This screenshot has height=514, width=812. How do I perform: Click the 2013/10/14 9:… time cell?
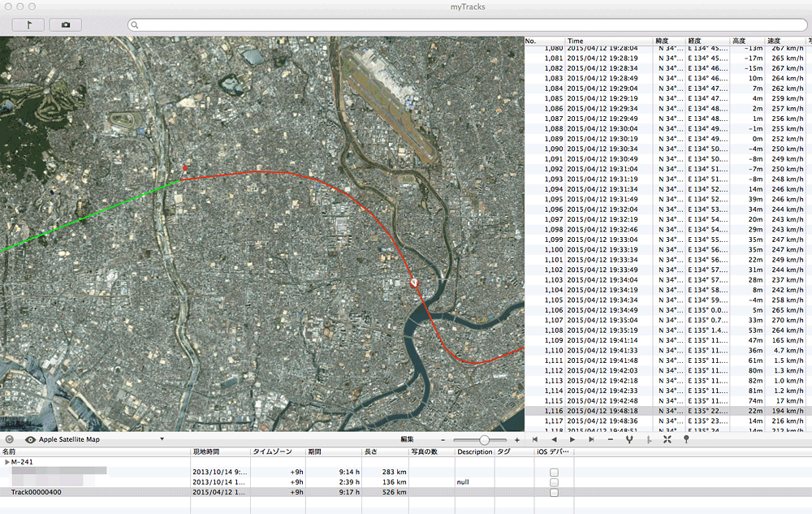click(220, 472)
